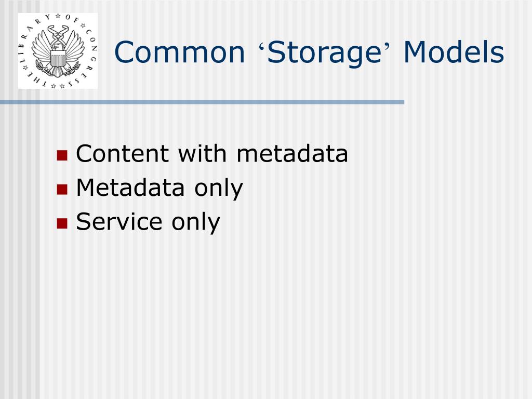Select the blue horizontal divider line
Viewport: 532px width, 399px height.
coord(202,102)
